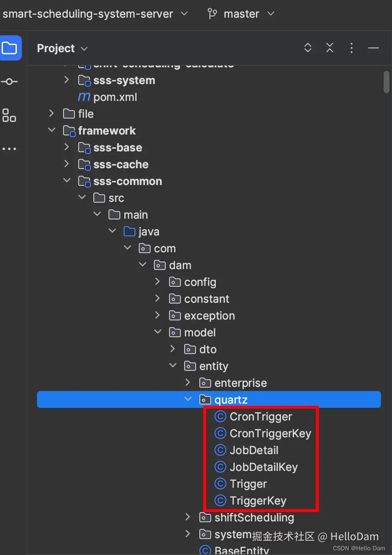Click the Expand/Collapse All arrows icon
The height and width of the screenshot is (555, 392).
pos(308,48)
